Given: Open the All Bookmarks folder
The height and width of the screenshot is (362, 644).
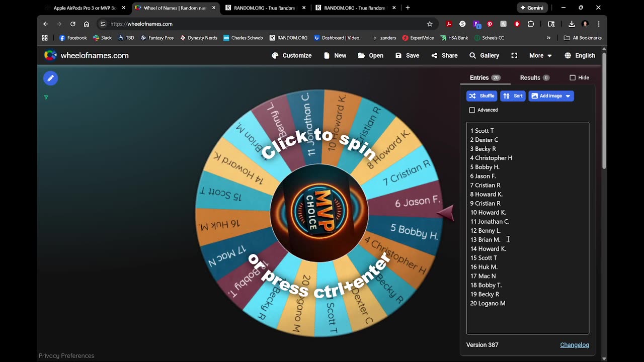Looking at the screenshot, I should click(x=583, y=38).
